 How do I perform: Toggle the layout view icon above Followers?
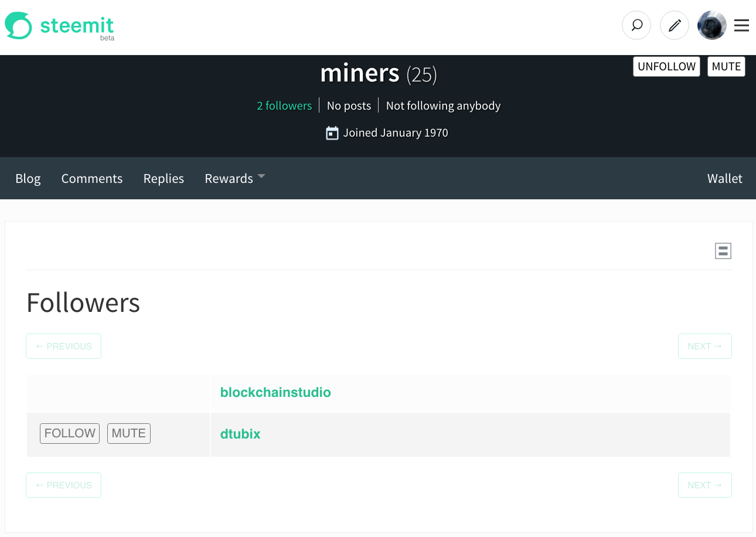[x=723, y=251]
